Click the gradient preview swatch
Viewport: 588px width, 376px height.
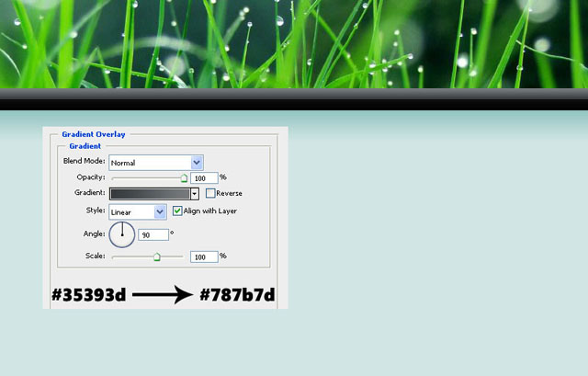(x=150, y=194)
